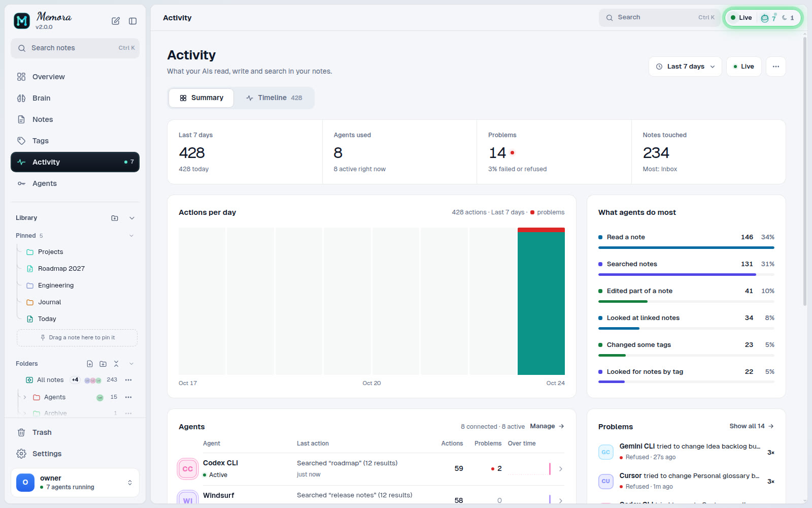812x508 pixels.
Task: Add new library folder icon
Action: tap(115, 218)
